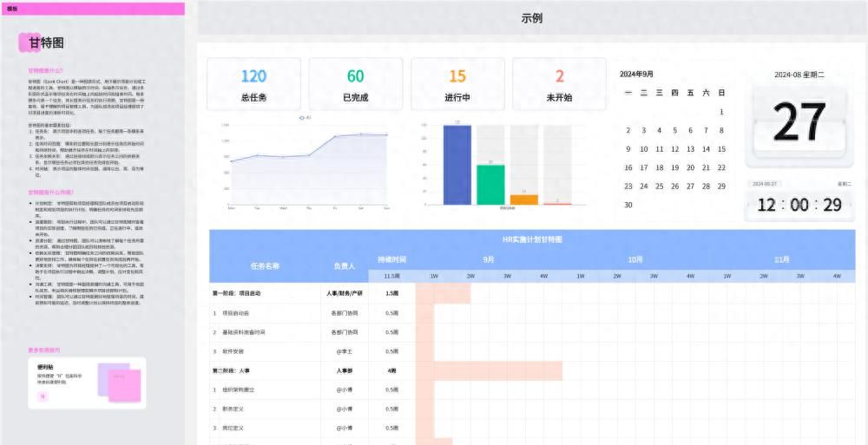Select the 进行中 card showing 15
868x445 pixels.
point(457,84)
